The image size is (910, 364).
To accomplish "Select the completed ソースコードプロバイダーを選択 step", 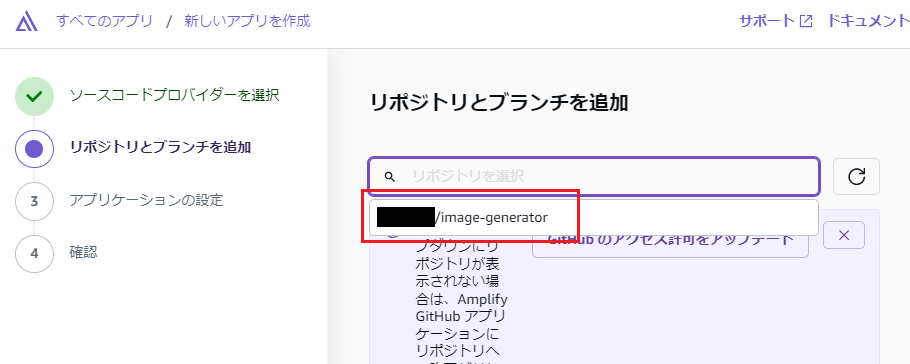I will [174, 95].
